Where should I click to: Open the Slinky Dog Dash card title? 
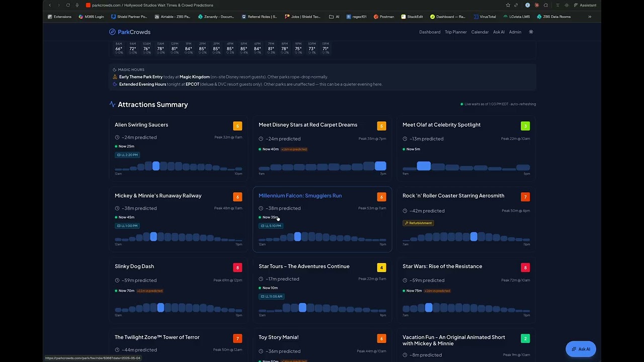pos(134,266)
